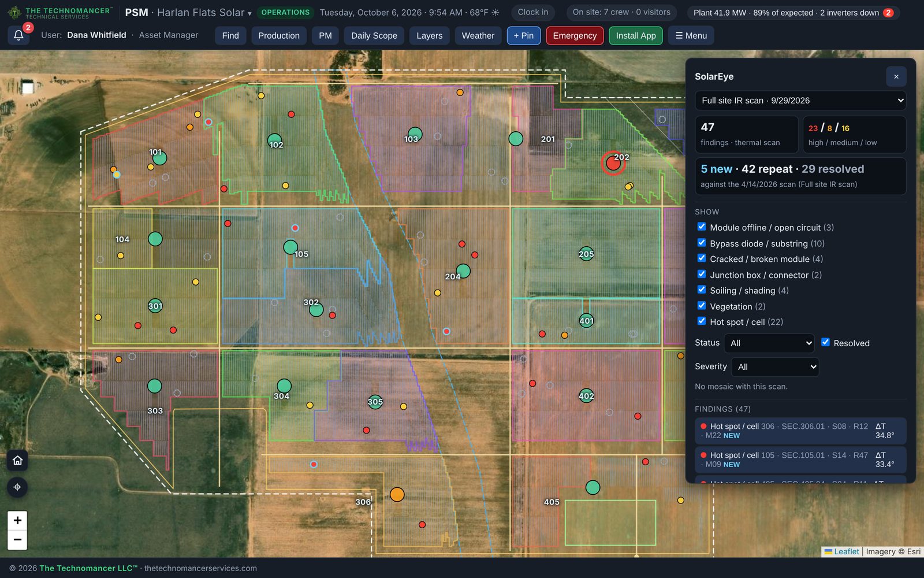924x578 pixels.
Task: Click the green marker at block 405
Action: coord(593,487)
